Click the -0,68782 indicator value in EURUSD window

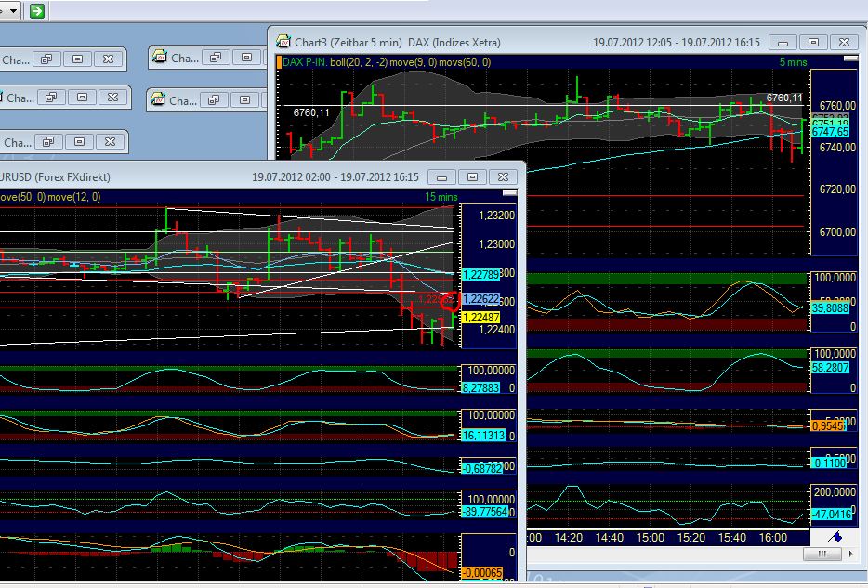point(481,468)
